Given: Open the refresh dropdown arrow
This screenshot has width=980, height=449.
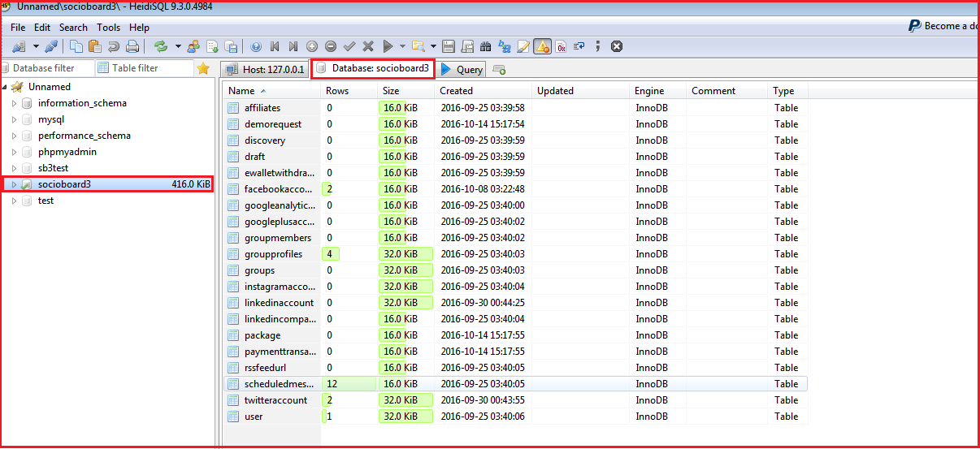Looking at the screenshot, I should (x=178, y=46).
